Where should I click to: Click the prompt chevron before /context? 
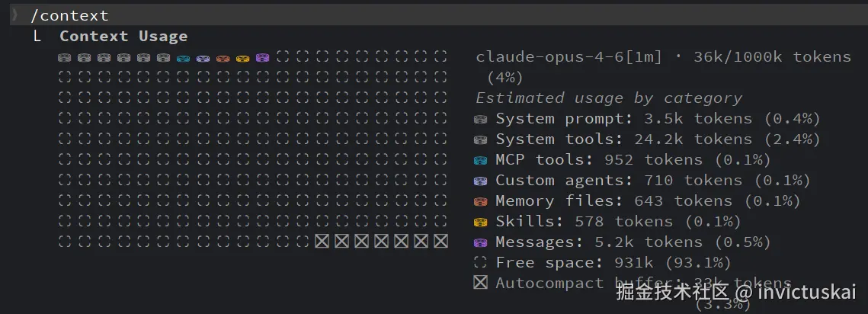[x=14, y=15]
